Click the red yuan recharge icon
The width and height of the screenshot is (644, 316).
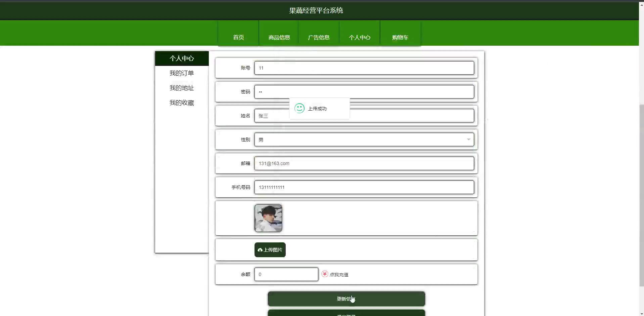325,274
